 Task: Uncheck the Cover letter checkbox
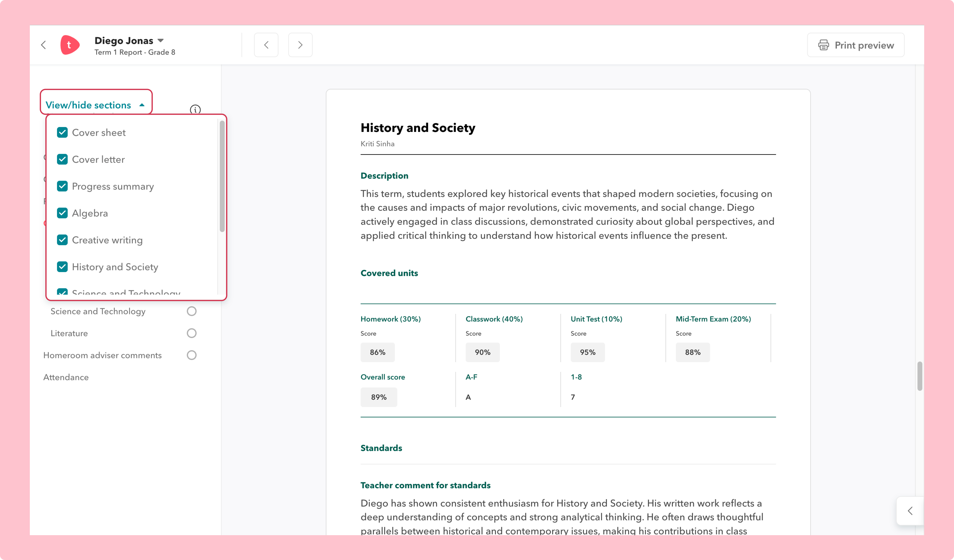[62, 159]
